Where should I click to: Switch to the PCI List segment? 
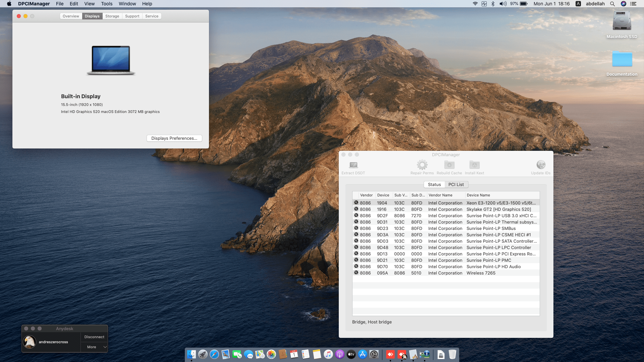[x=456, y=185]
